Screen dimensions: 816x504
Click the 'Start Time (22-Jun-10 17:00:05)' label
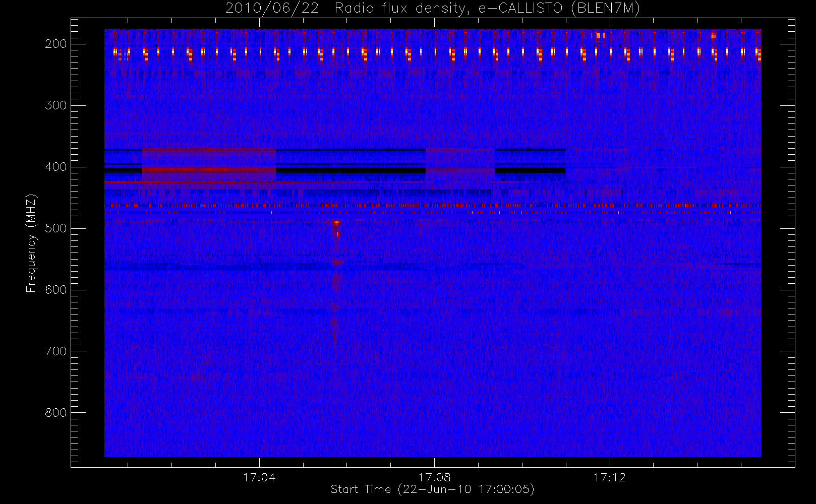tap(432, 489)
